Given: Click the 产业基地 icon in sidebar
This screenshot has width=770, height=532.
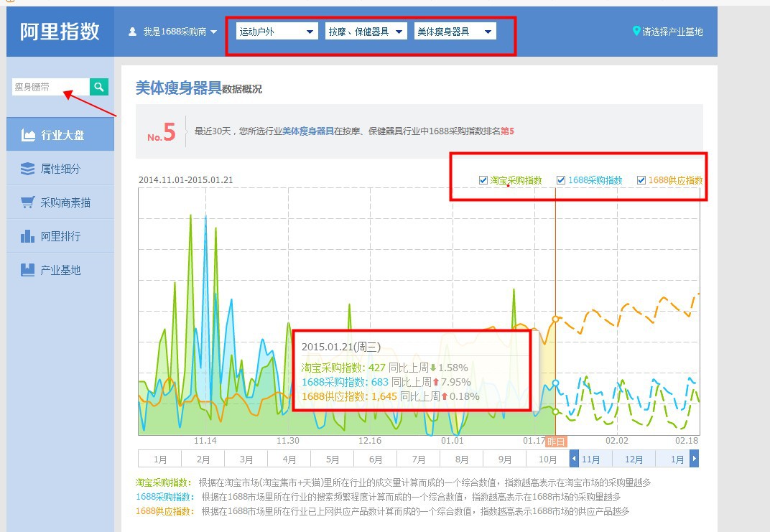Looking at the screenshot, I should tap(27, 270).
